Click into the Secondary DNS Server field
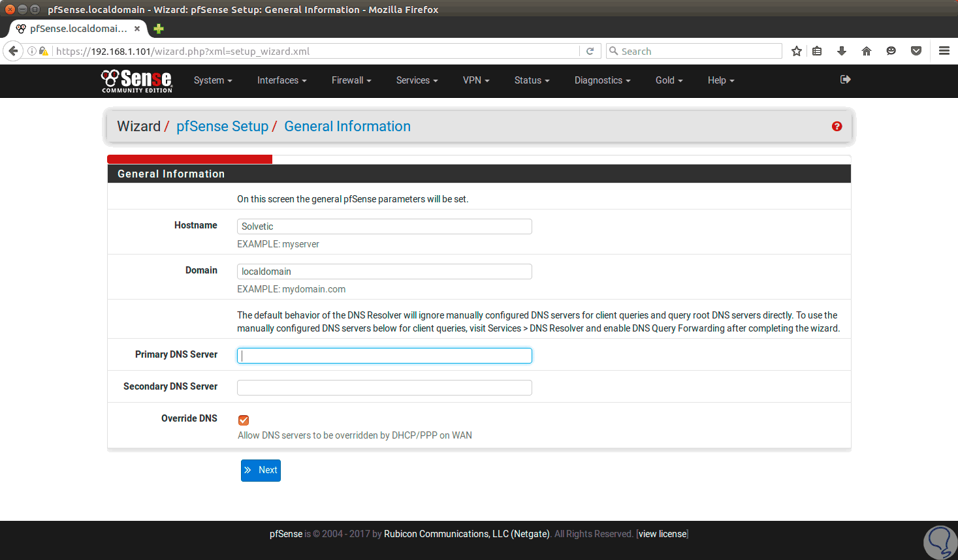This screenshot has height=560, width=958. (385, 388)
